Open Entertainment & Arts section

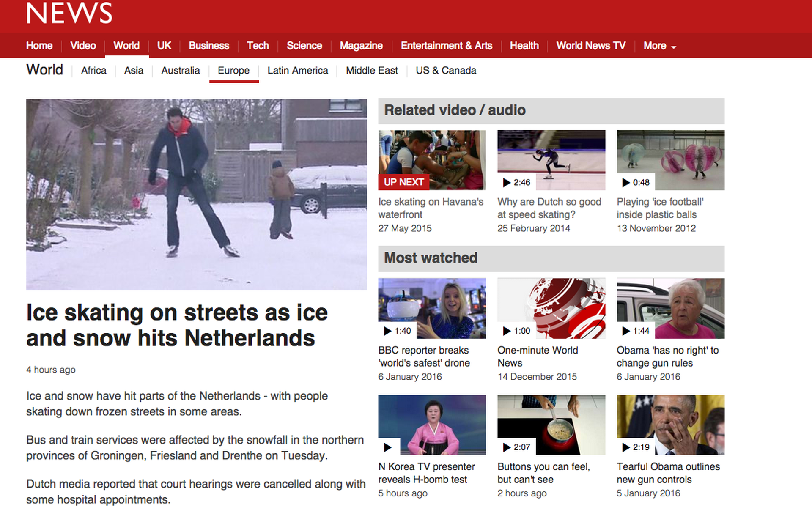point(447,46)
